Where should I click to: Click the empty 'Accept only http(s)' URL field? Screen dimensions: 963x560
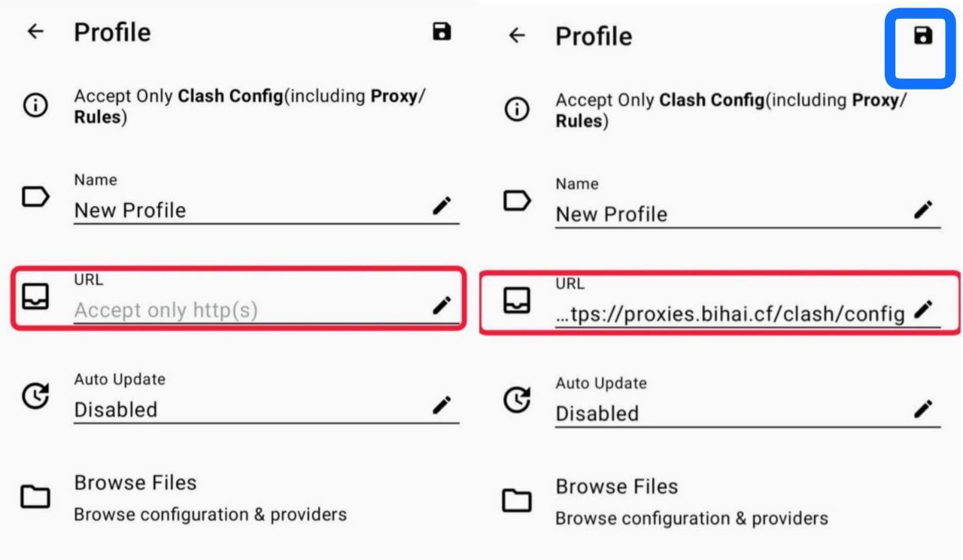248,310
